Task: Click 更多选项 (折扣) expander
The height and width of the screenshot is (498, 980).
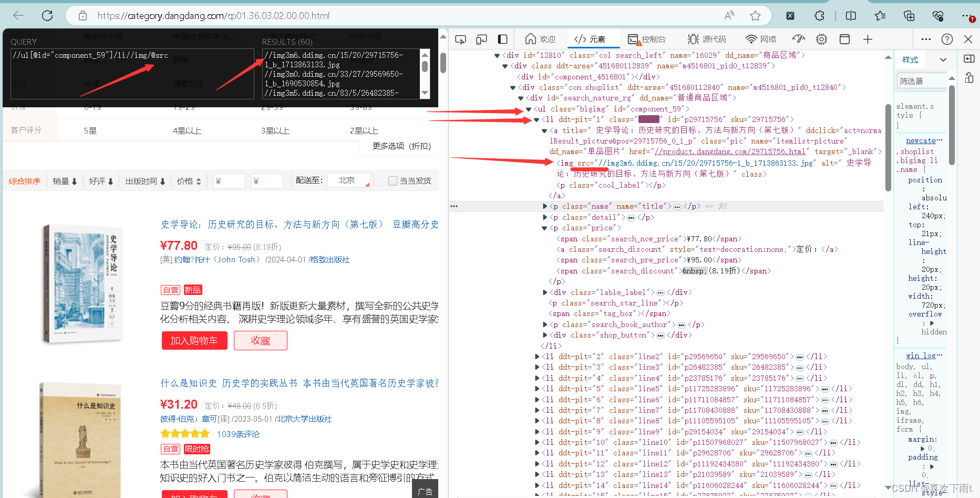Action: (x=401, y=146)
